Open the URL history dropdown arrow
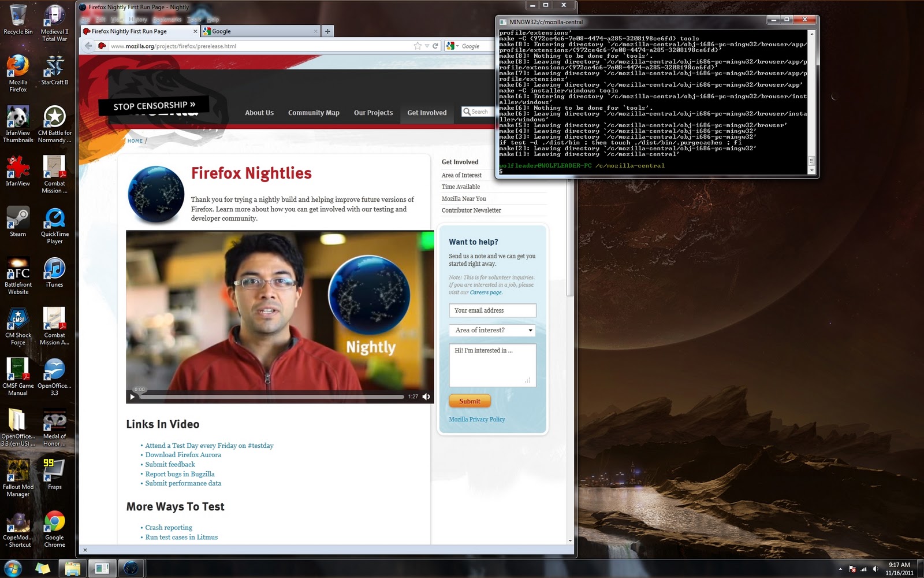 [x=427, y=46]
